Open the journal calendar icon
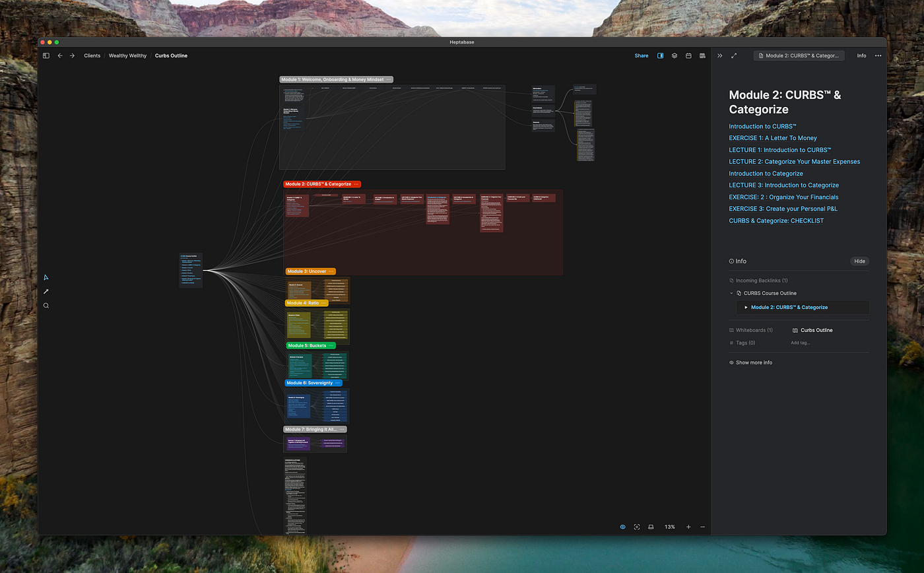The height and width of the screenshot is (573, 924). point(688,55)
